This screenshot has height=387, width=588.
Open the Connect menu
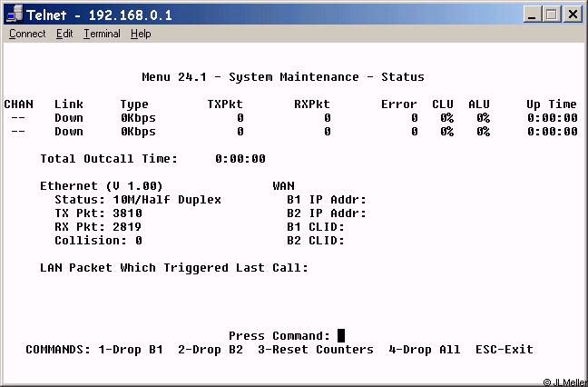click(27, 34)
